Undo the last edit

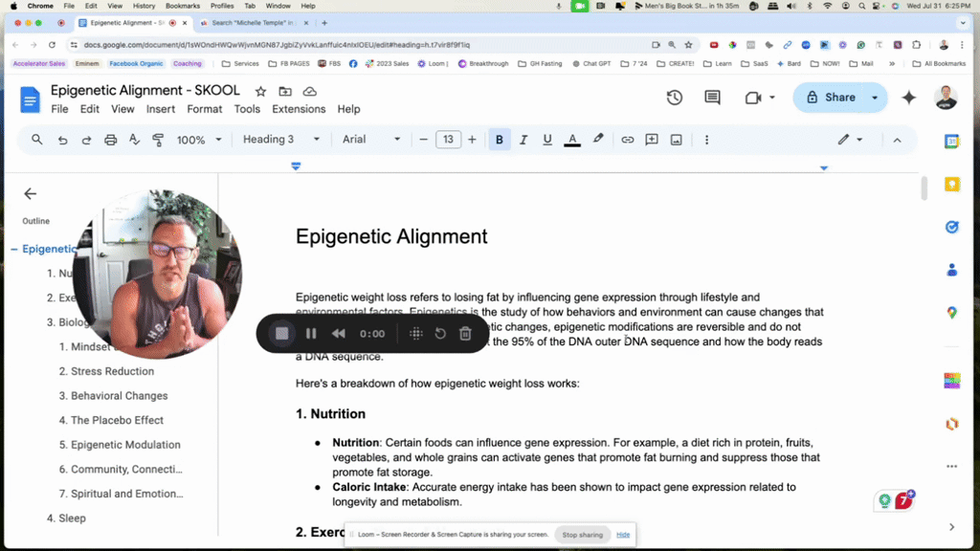pos(62,140)
